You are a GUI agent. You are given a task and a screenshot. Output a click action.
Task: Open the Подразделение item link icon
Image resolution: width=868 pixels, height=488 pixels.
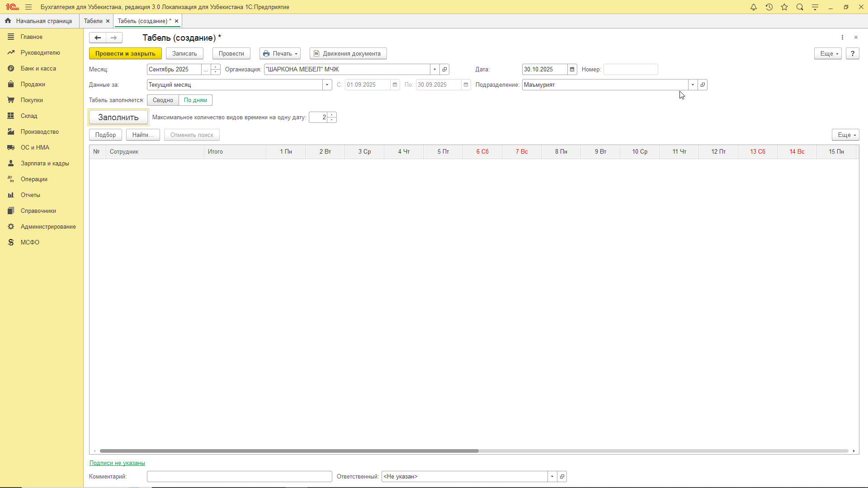703,85
